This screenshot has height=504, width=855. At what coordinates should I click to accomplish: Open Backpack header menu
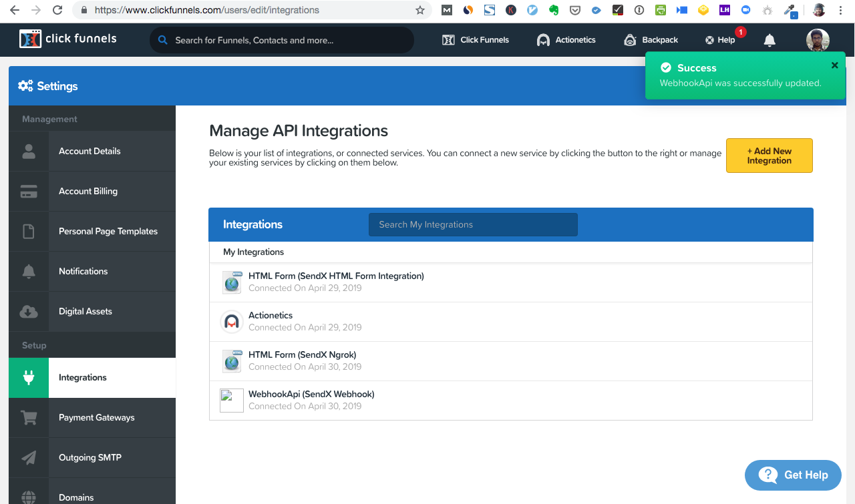pyautogui.click(x=651, y=40)
